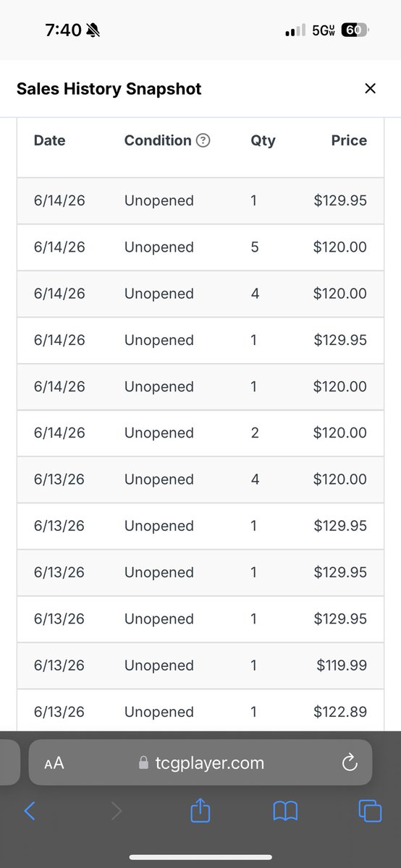Select the Date column header
Image resolution: width=401 pixels, height=868 pixels.
[x=49, y=140]
